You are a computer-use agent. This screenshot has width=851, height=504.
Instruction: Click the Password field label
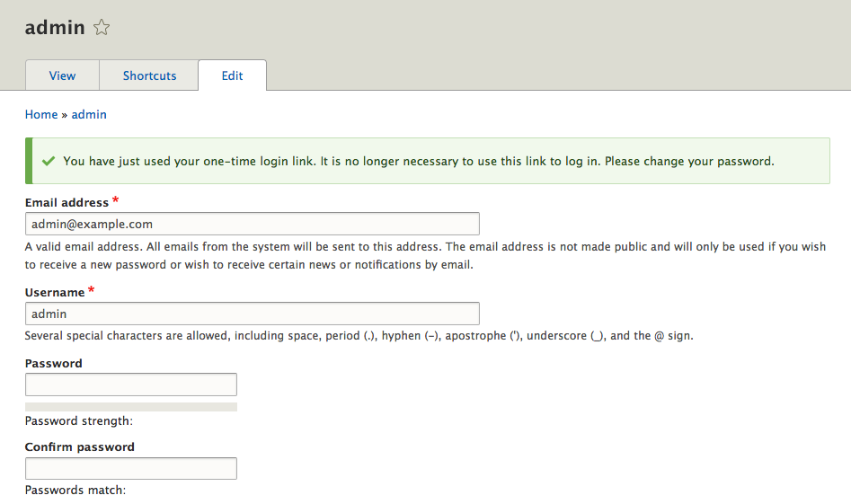click(x=54, y=363)
